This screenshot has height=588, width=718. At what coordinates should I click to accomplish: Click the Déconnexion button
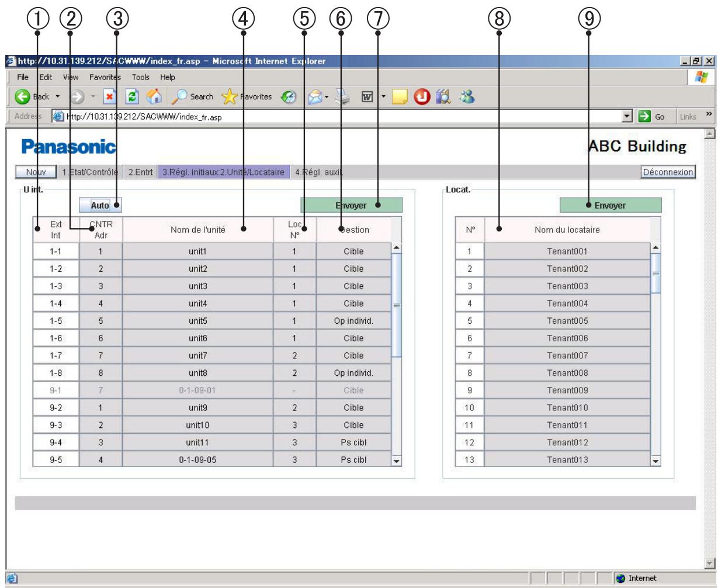pyautogui.click(x=668, y=172)
